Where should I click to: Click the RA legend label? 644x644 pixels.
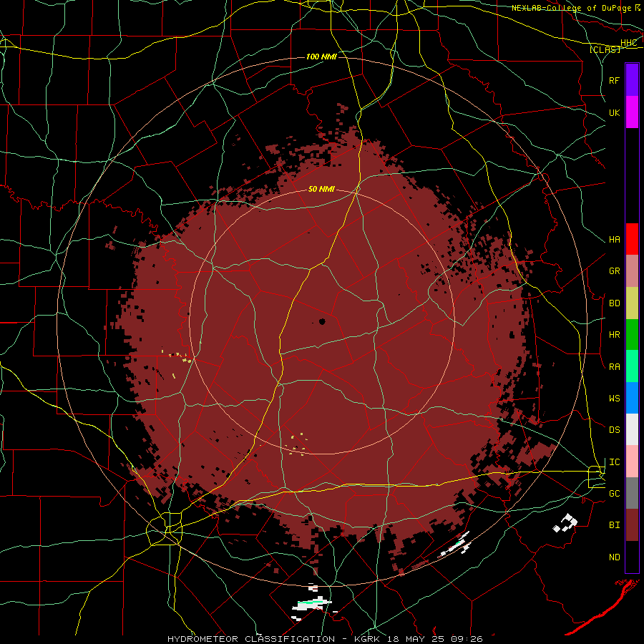(614, 367)
